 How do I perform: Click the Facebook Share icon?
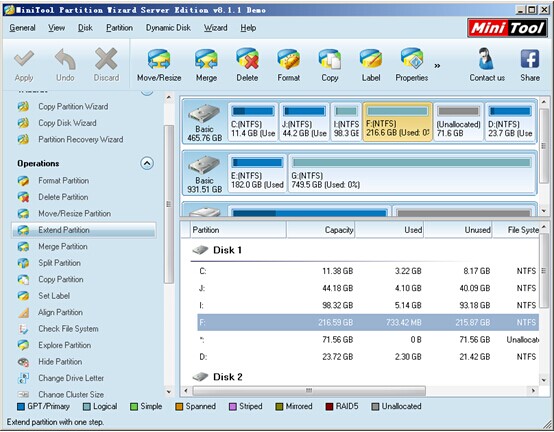coord(530,59)
